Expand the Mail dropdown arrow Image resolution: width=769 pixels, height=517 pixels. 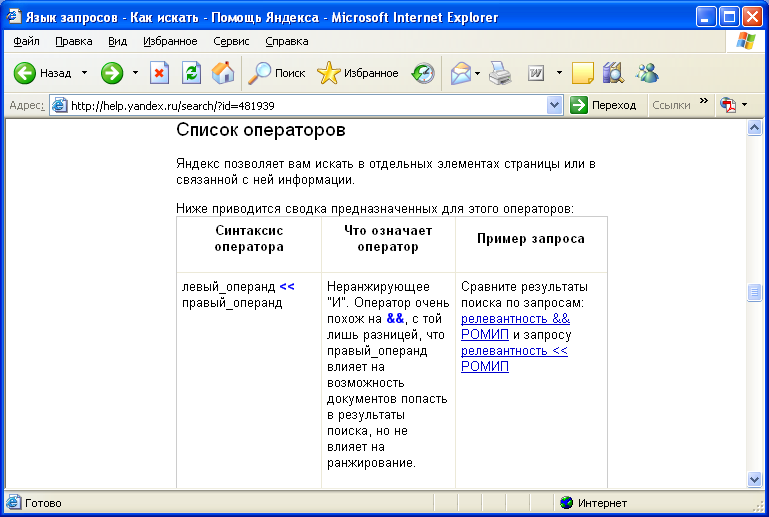click(477, 74)
